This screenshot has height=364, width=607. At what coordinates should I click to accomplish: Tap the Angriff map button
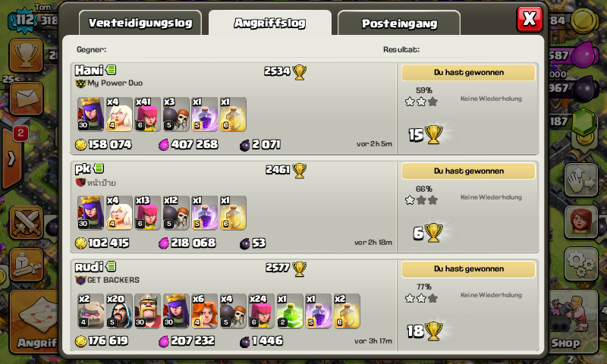(x=34, y=322)
